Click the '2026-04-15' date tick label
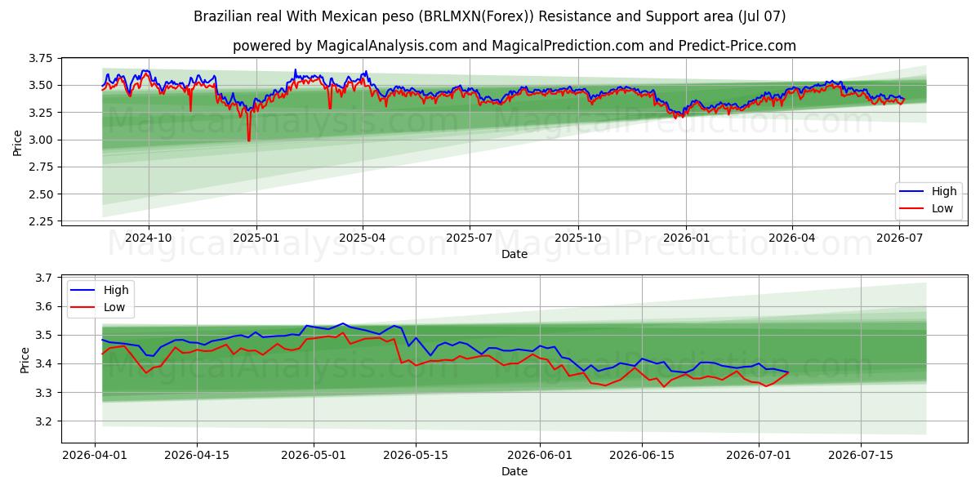 [x=198, y=455]
